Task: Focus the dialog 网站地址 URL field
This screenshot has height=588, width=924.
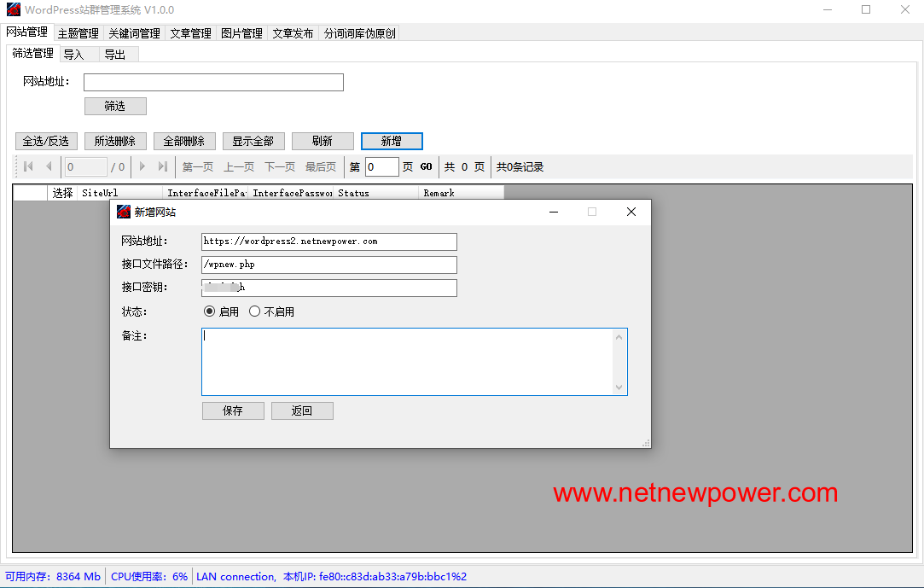Action: (328, 242)
